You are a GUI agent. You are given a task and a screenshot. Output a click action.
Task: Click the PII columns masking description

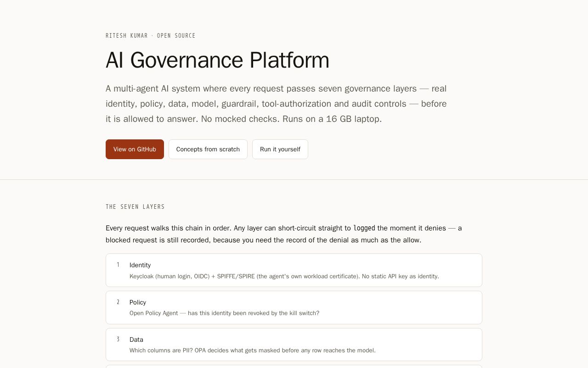click(x=253, y=351)
